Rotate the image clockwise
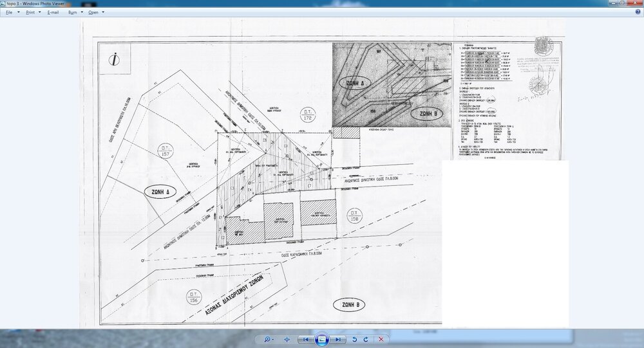The height and width of the screenshot is (348, 644). tap(366, 338)
